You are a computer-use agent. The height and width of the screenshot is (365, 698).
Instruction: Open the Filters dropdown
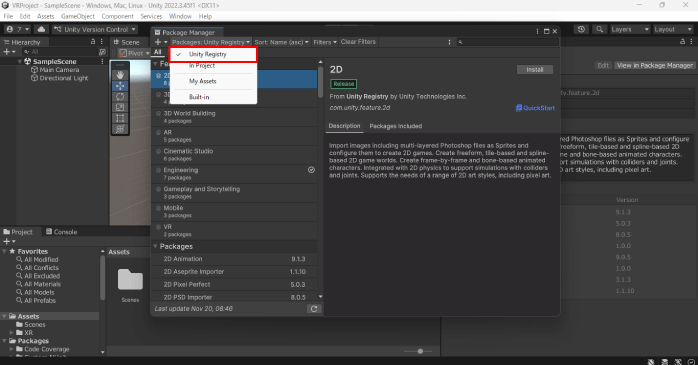325,42
